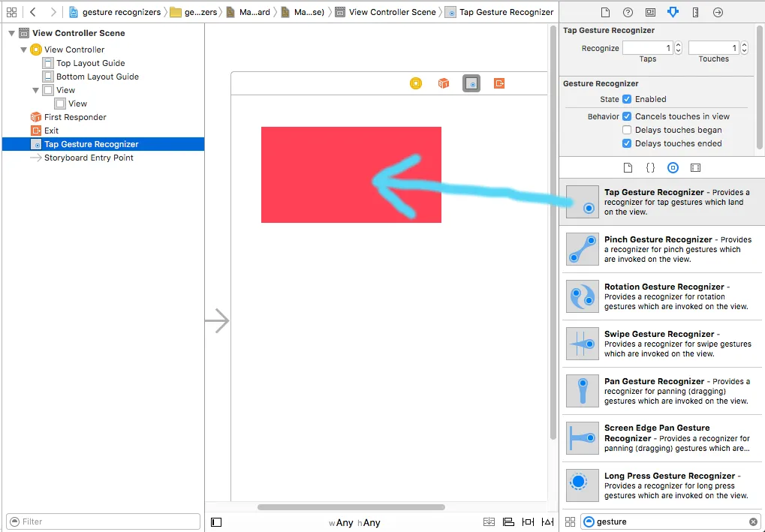Select Storyboard Entry Point row
Viewport: 765px width, 532px height.
(x=103, y=158)
